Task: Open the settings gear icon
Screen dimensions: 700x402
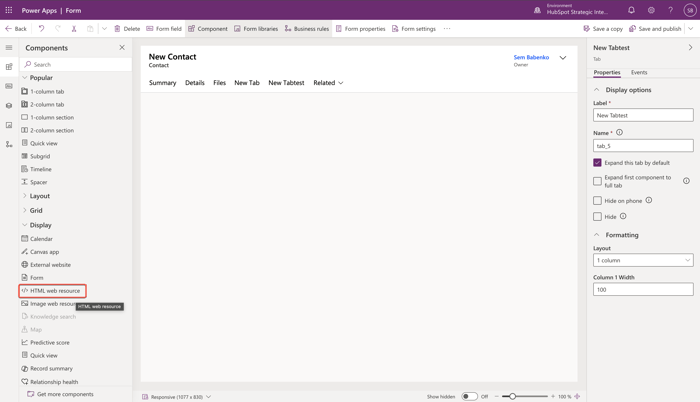Action: coord(651,10)
